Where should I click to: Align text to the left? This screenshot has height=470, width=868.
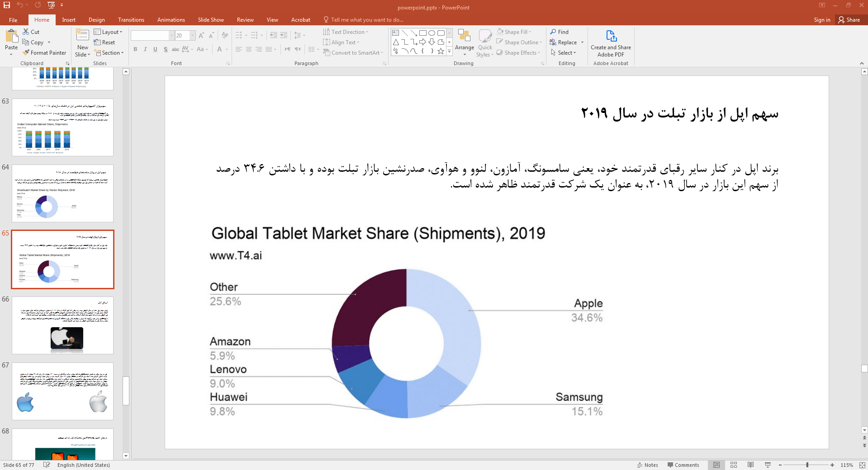click(x=239, y=49)
